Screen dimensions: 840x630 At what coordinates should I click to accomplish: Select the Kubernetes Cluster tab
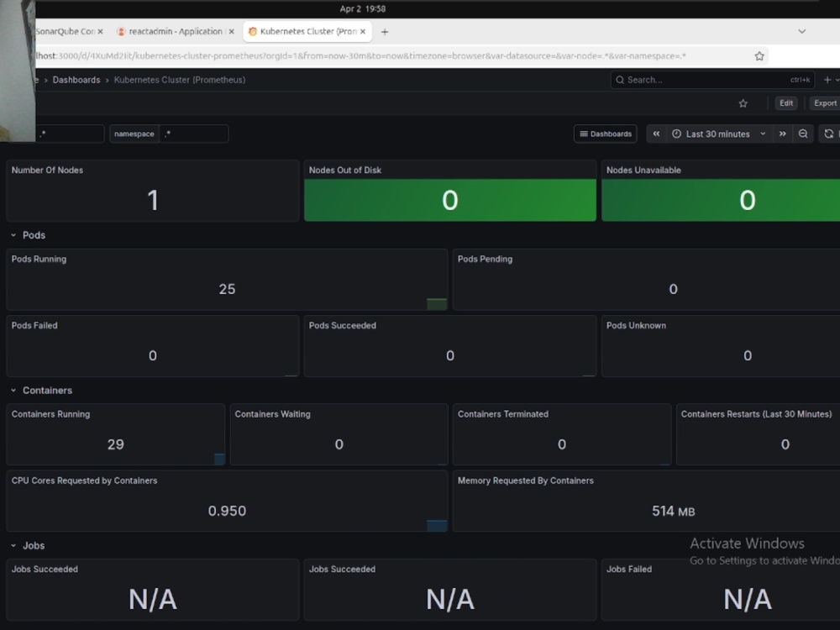[307, 32]
